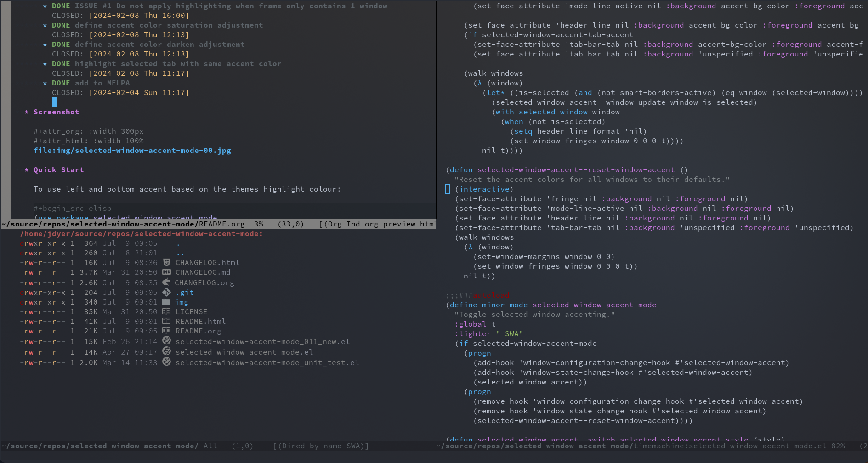Open selected-window-accent-mode_unit_test.el in Dired
Image resolution: width=868 pixels, height=463 pixels.
tap(267, 363)
